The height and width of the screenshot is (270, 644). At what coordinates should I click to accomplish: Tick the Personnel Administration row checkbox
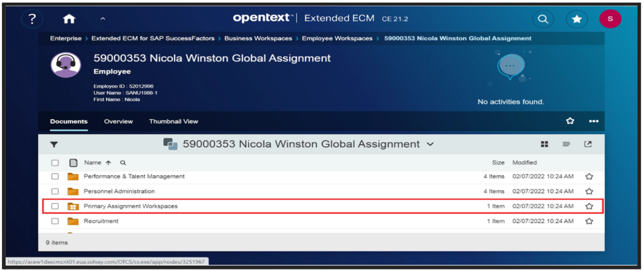(55, 191)
